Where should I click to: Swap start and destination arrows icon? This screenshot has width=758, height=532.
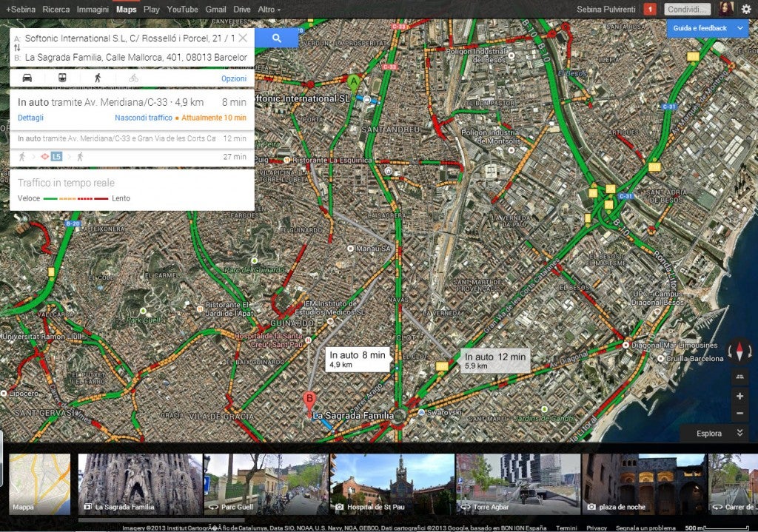(x=17, y=47)
